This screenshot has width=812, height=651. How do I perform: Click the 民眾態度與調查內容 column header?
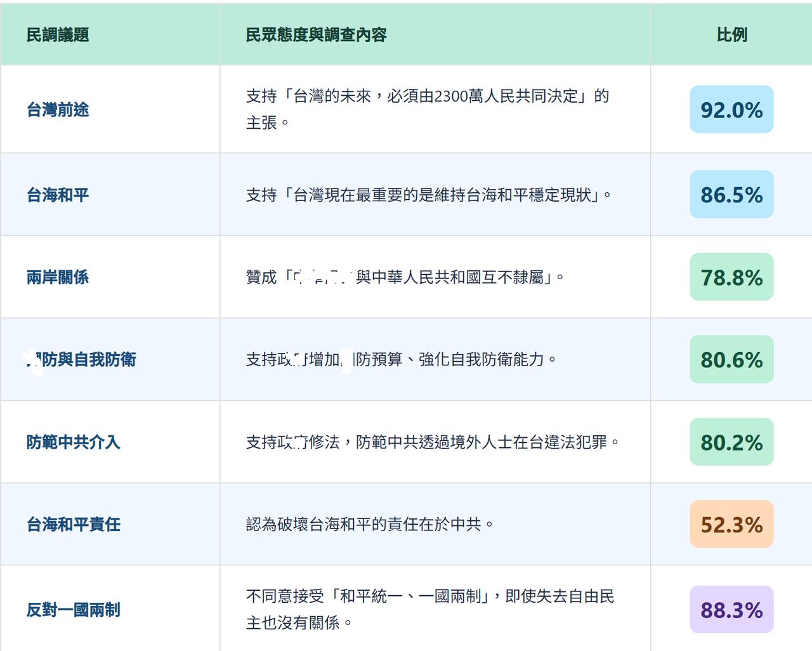pyautogui.click(x=316, y=35)
